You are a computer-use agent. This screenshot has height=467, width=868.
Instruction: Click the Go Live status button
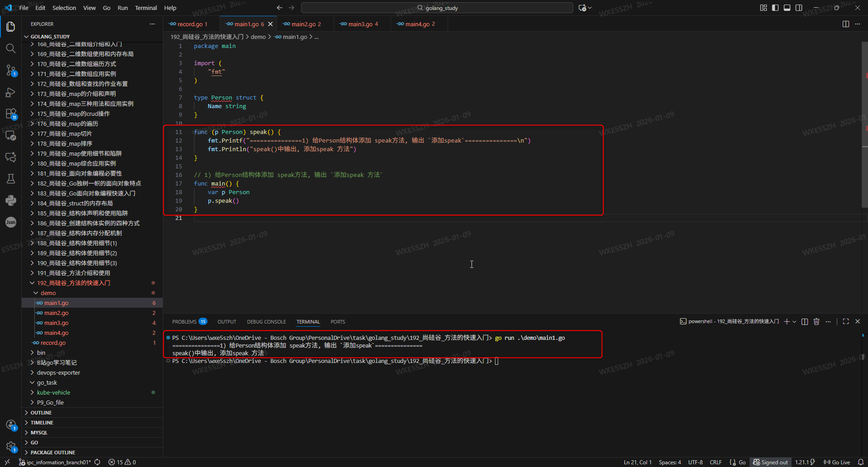837,462
